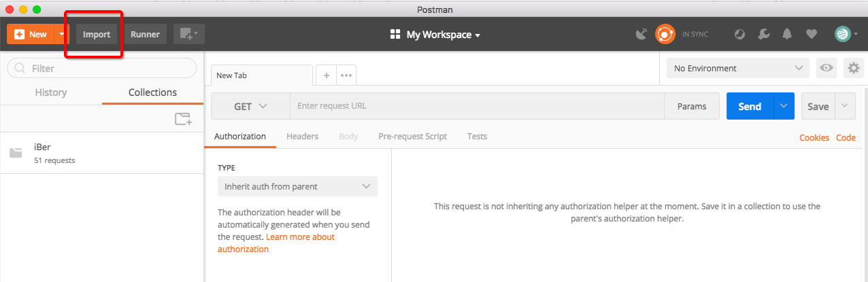Open the Cookies link
Image resolution: width=868 pixels, height=282 pixels.
click(814, 137)
